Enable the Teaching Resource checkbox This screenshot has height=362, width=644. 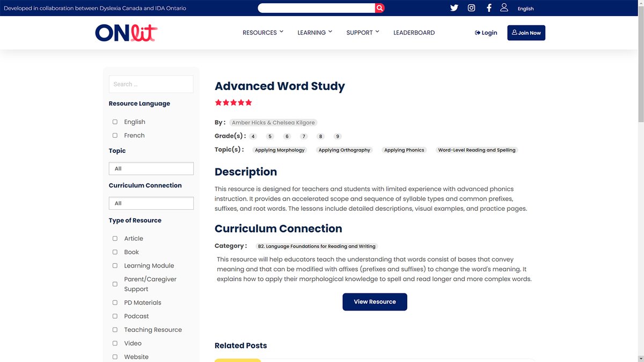coord(115,329)
